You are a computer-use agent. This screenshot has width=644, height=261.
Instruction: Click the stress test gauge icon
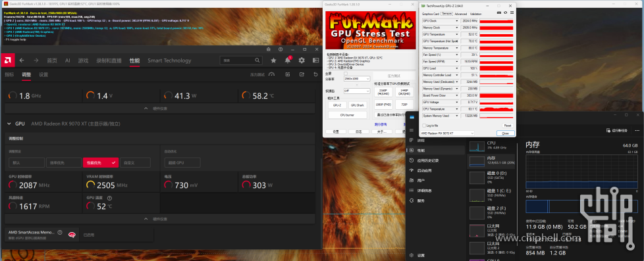pyautogui.click(x=271, y=74)
